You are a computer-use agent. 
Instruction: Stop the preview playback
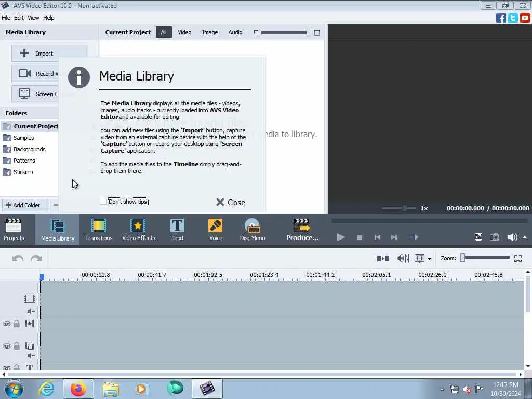point(360,237)
